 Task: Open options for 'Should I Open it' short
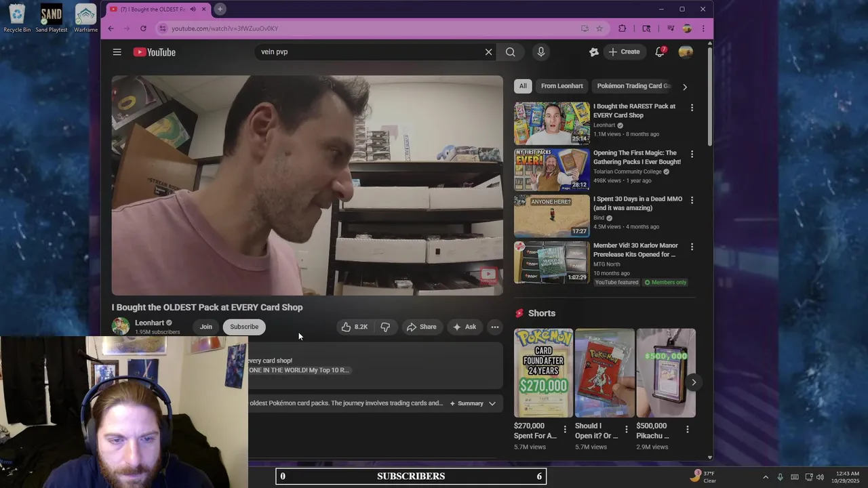[626, 429]
